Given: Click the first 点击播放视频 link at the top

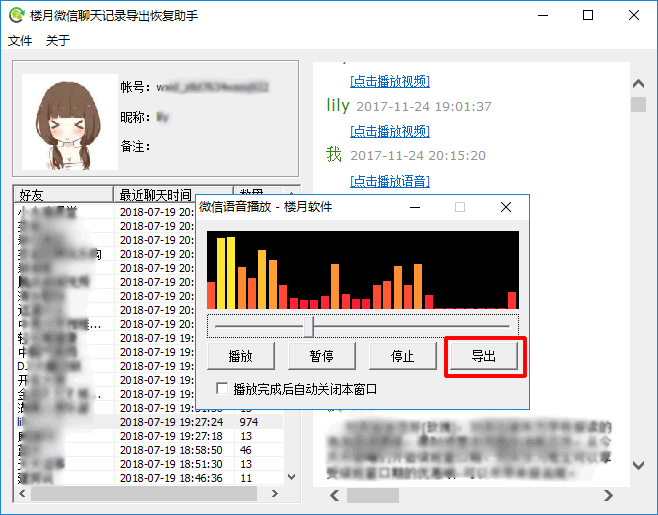Looking at the screenshot, I should coord(390,81).
